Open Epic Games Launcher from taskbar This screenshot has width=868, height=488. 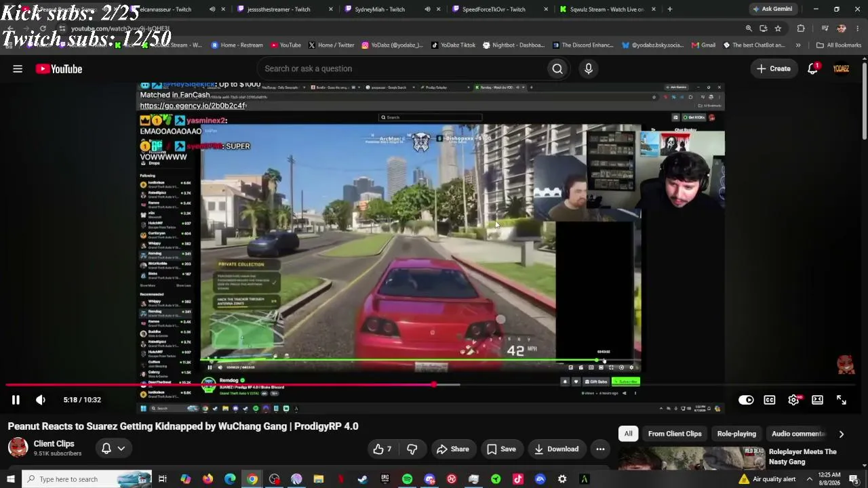click(x=385, y=479)
